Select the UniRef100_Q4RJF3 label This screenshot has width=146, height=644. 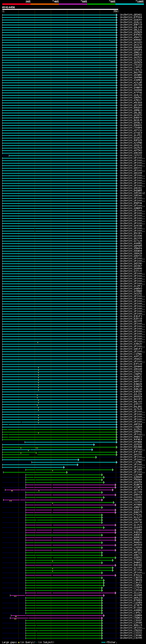[131, 349]
